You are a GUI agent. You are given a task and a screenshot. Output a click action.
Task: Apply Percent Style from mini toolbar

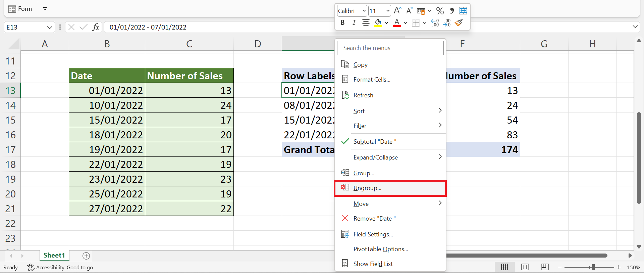[440, 11]
